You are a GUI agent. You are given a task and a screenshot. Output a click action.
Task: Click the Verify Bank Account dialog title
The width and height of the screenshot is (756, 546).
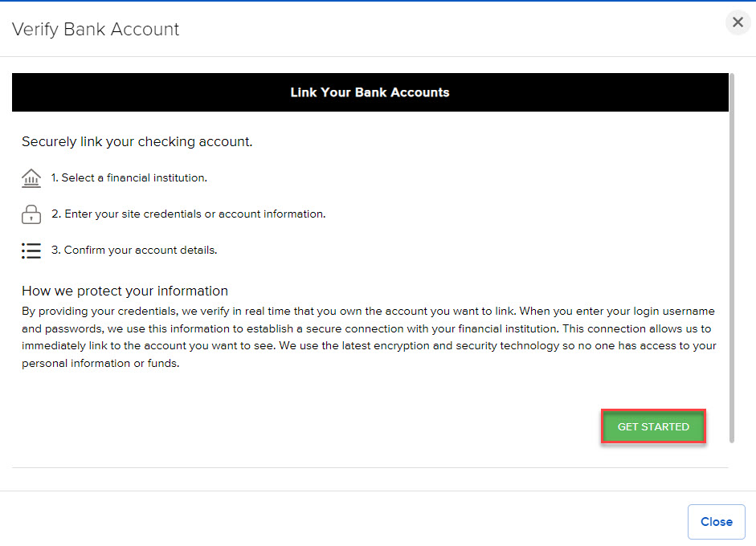(x=96, y=30)
